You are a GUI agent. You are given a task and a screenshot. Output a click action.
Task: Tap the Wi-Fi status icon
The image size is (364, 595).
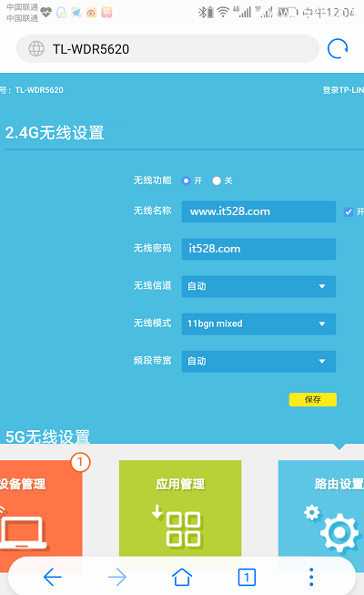223,13
